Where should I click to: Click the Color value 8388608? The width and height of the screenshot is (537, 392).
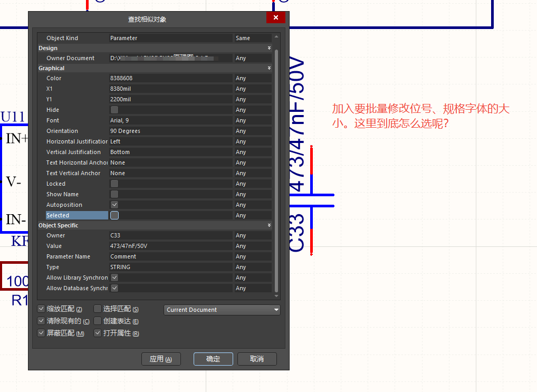[170, 78]
